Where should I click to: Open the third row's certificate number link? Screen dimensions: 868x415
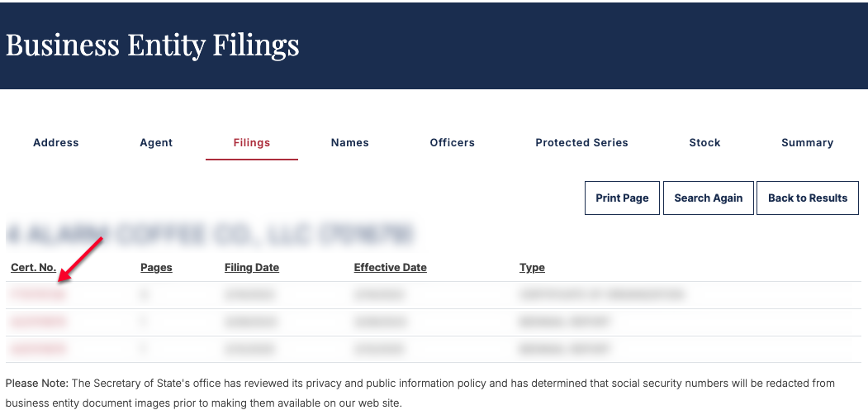pyautogui.click(x=38, y=349)
